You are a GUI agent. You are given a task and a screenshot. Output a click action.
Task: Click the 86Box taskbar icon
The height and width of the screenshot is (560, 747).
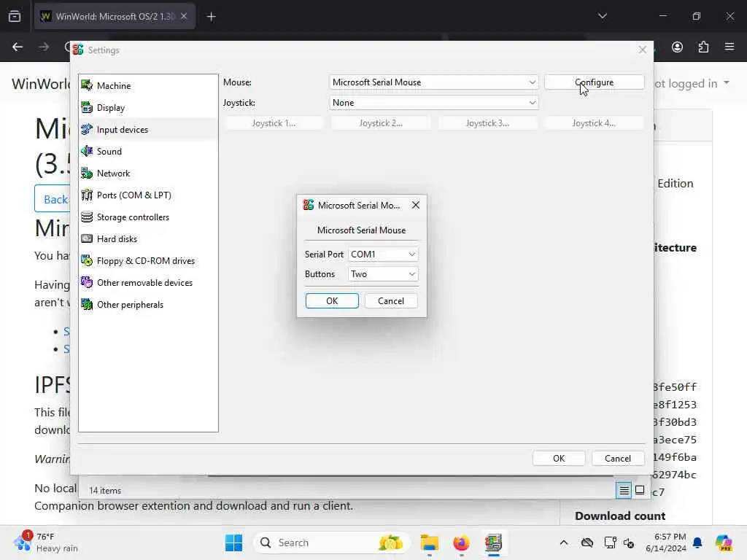click(493, 542)
